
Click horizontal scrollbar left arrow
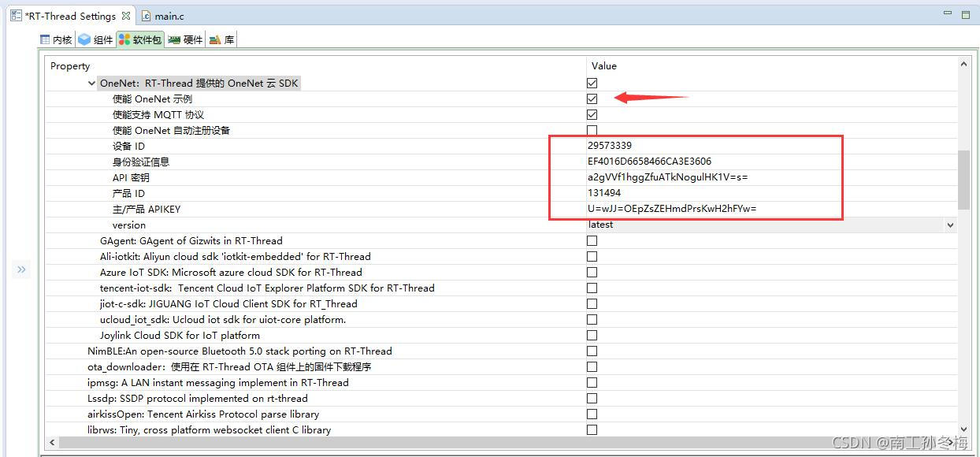52,443
